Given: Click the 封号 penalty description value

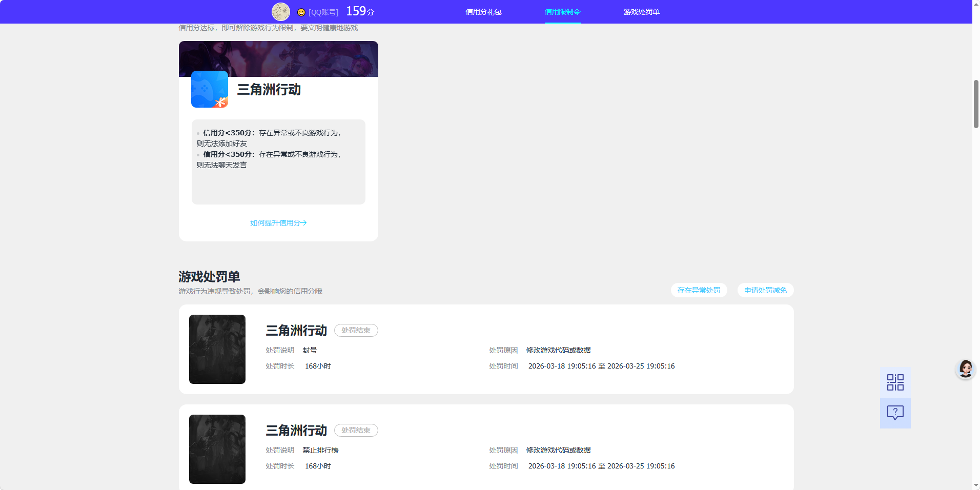Looking at the screenshot, I should point(310,350).
